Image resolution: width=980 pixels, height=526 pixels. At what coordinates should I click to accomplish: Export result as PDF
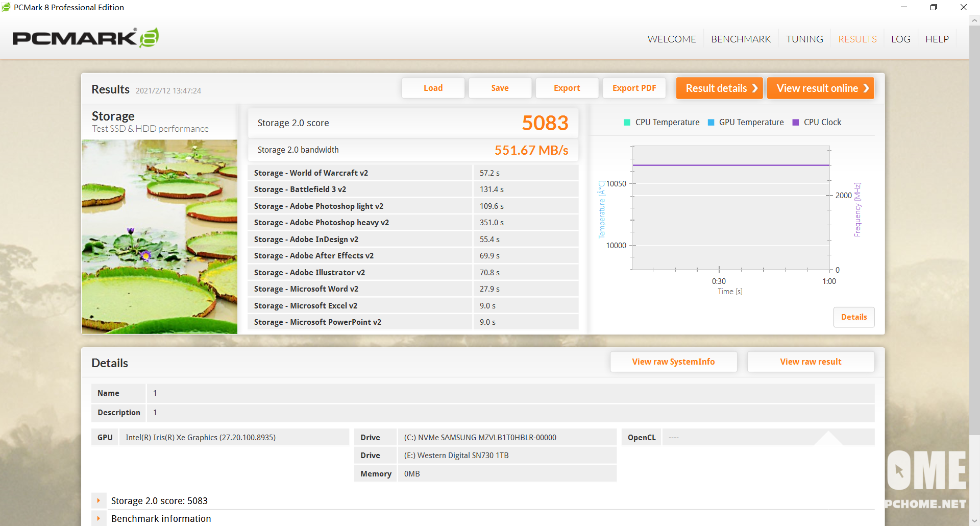[634, 88]
